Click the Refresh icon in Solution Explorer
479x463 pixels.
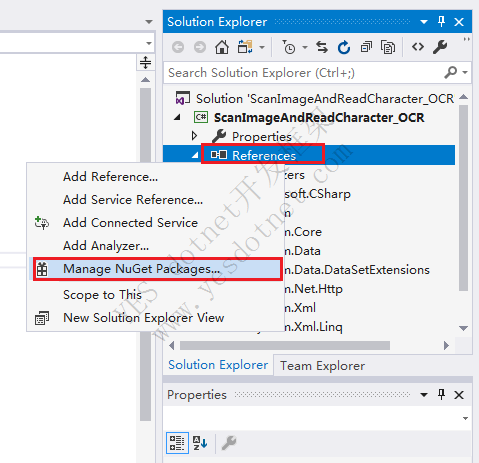[344, 47]
